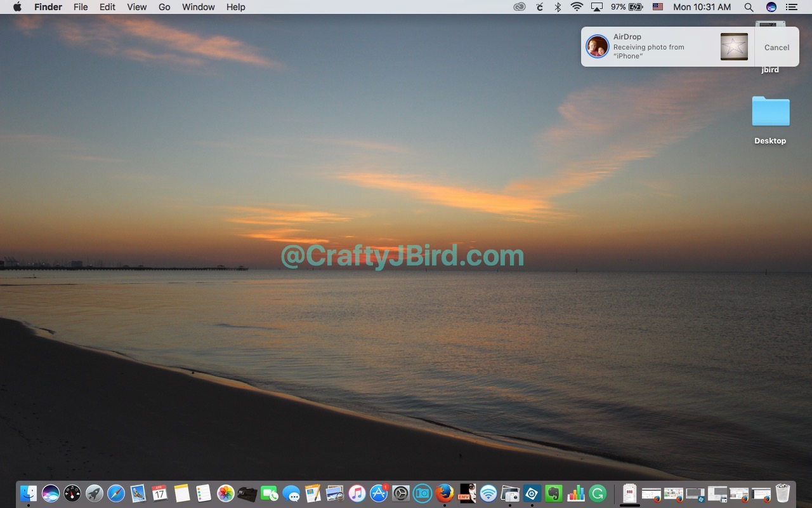Click the AirDrop star photo thumbnail
Image resolution: width=812 pixels, height=508 pixels.
coord(734,47)
